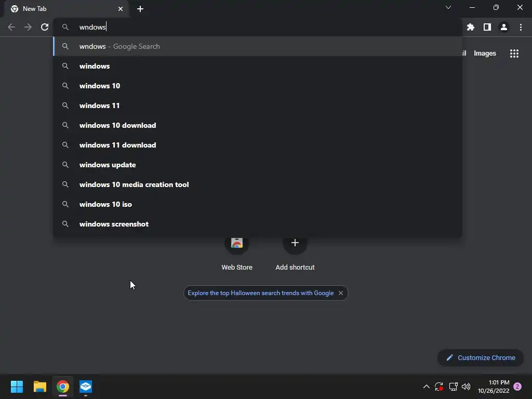Open the clock showing 1:01 PM
The image size is (532, 399).
click(x=494, y=387)
